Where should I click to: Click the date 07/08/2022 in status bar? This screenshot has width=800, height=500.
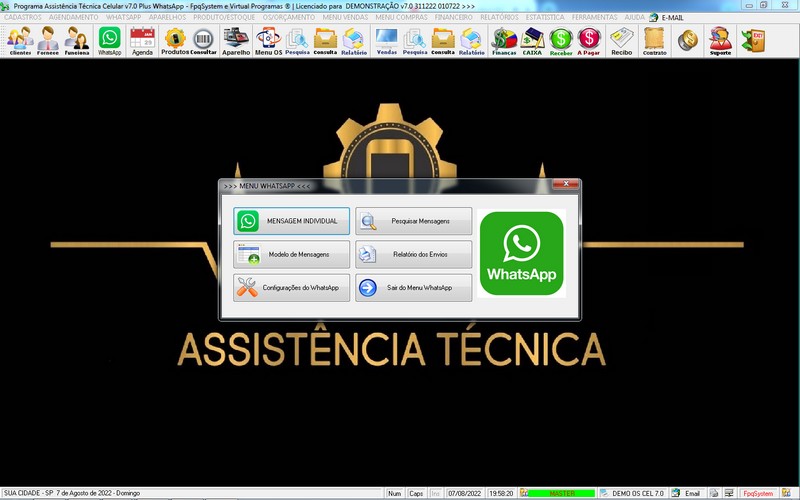[x=464, y=493]
